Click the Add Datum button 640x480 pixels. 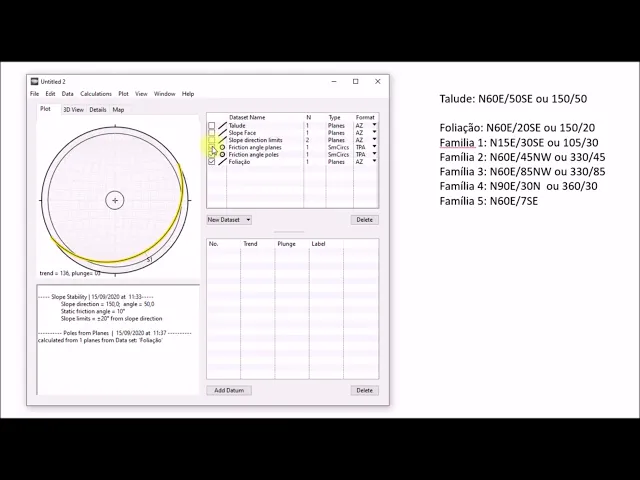click(x=229, y=390)
